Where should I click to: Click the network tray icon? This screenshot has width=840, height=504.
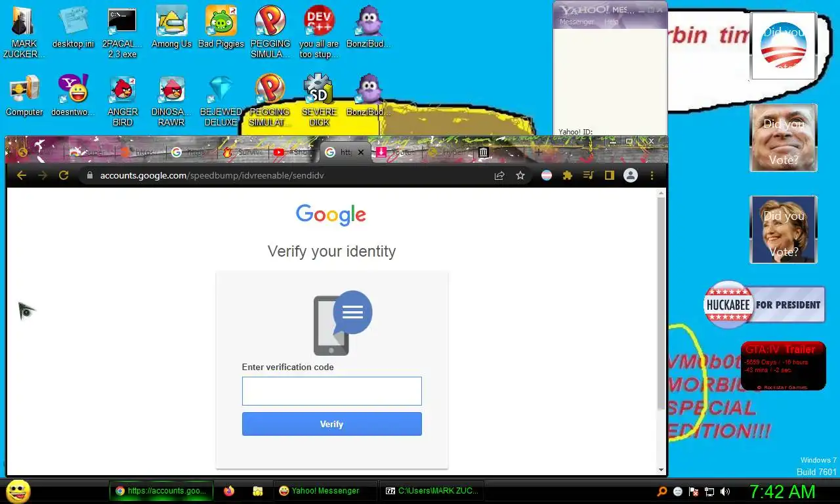click(x=709, y=491)
